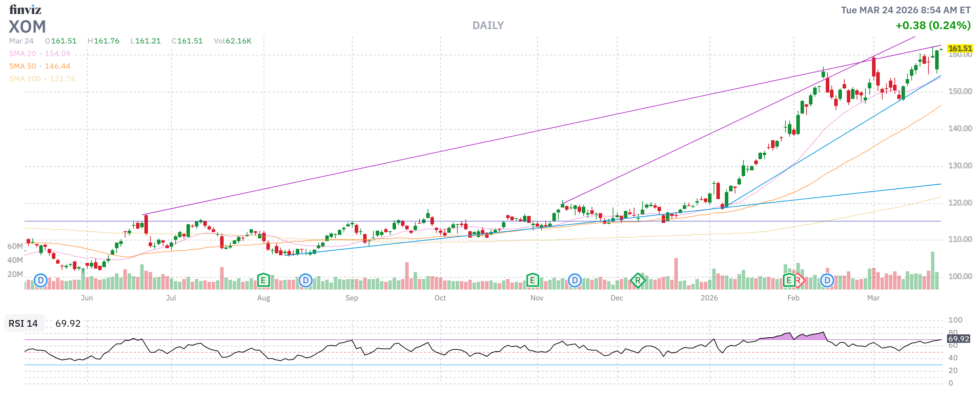Screen dimensions: 980x394
Task: Click the SMA 50 legend label
Action: pos(22,66)
